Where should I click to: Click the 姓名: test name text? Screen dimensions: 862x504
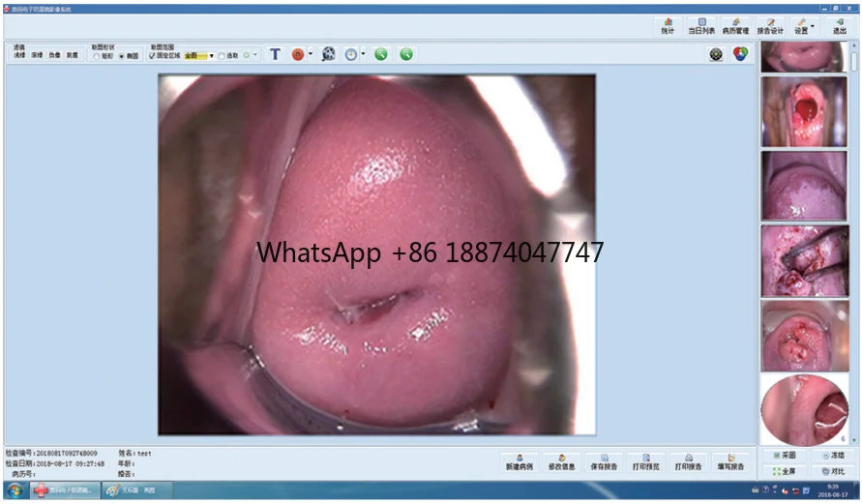click(x=134, y=453)
